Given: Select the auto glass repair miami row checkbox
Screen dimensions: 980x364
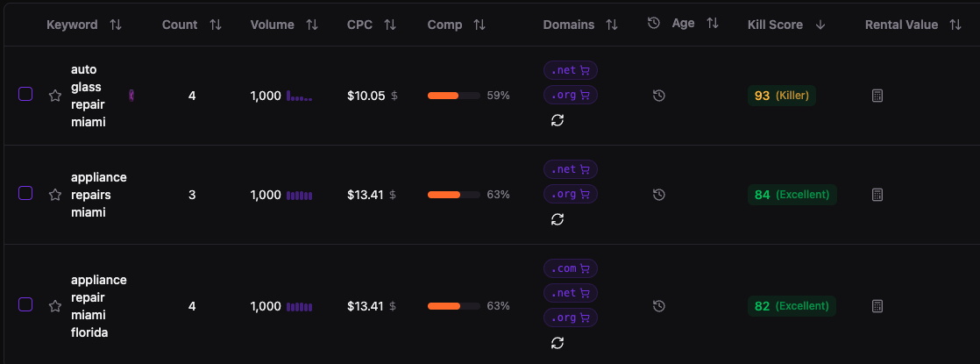Looking at the screenshot, I should [x=25, y=94].
